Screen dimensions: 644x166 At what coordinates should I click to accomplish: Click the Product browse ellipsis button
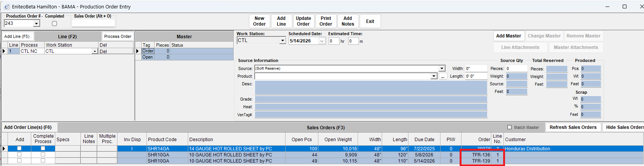442,76
